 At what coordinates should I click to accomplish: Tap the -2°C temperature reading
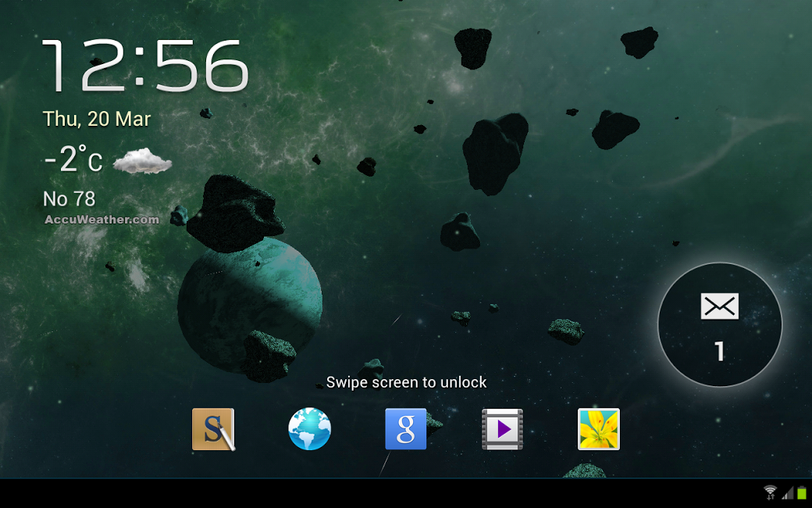pos(73,160)
